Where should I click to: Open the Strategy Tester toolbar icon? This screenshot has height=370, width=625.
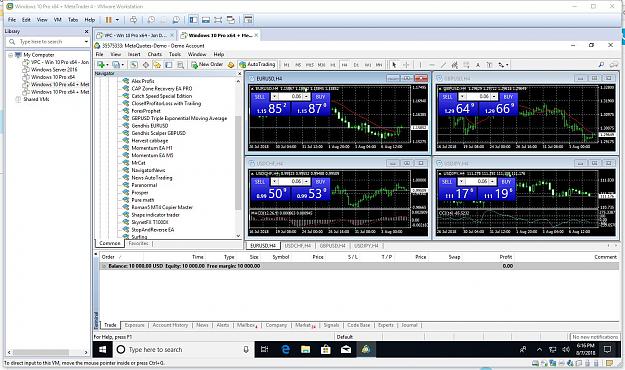coord(181,65)
